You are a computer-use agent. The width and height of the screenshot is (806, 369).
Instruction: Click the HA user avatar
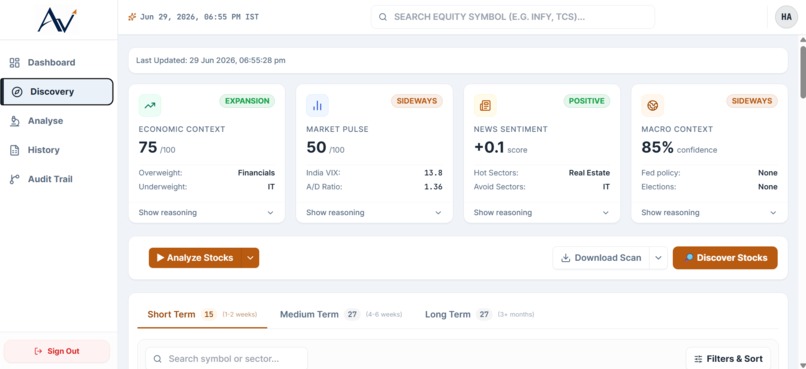coord(786,17)
